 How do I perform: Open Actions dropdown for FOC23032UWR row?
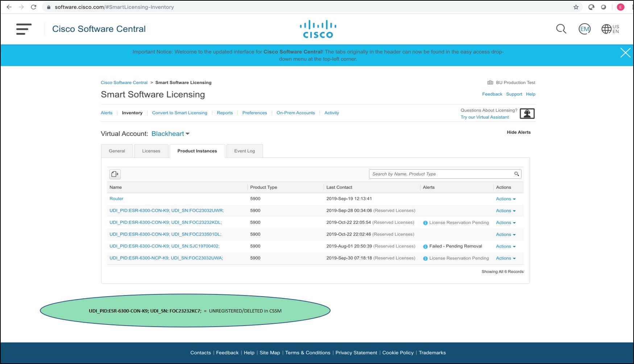(506, 211)
